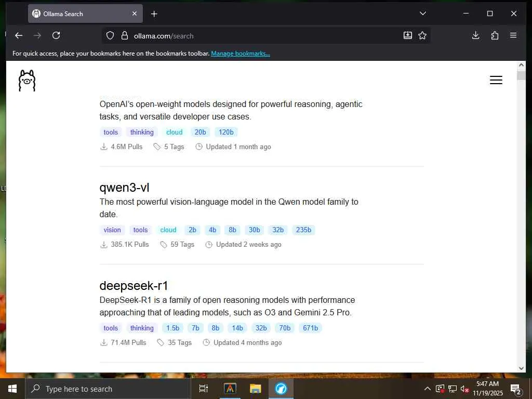Viewport: 532px width, 399px height.
Task: Select 30b size tag of qwen3-vl
Action: (x=254, y=230)
